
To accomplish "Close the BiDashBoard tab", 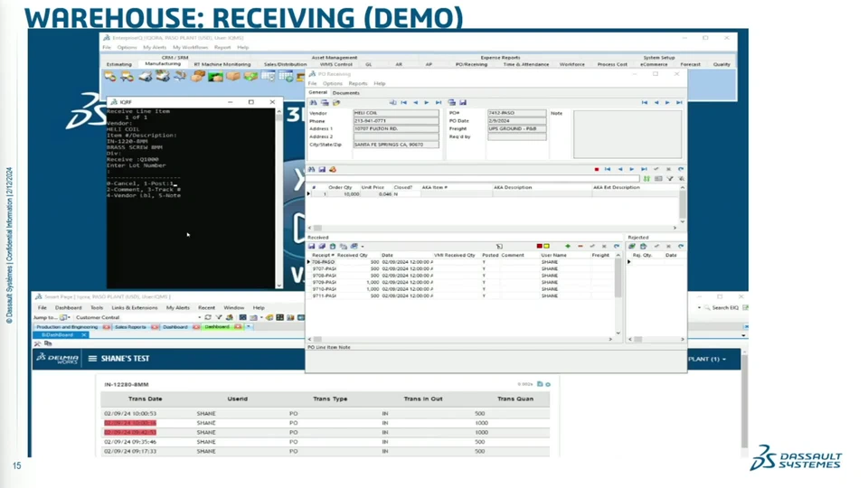I will point(83,334).
